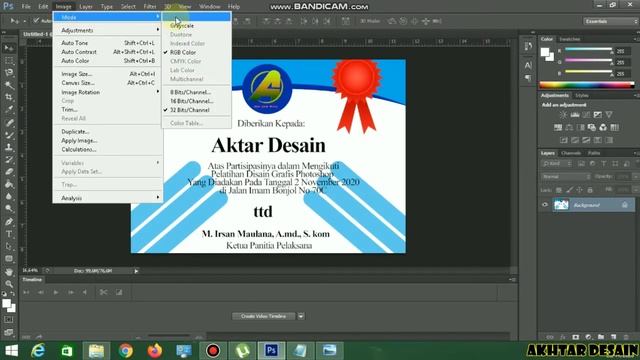
Task: Click the R red color slider
Action: click(x=588, y=49)
